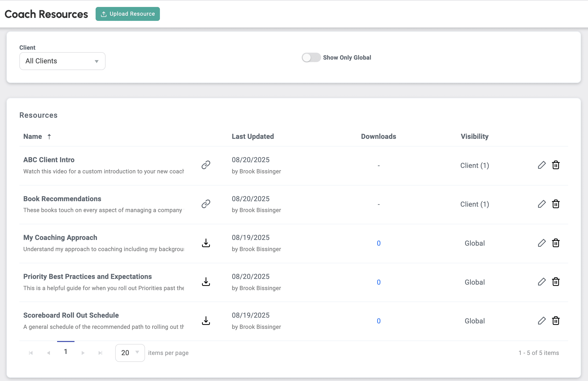Expand the items per page dropdown
The height and width of the screenshot is (381, 588).
(x=130, y=353)
